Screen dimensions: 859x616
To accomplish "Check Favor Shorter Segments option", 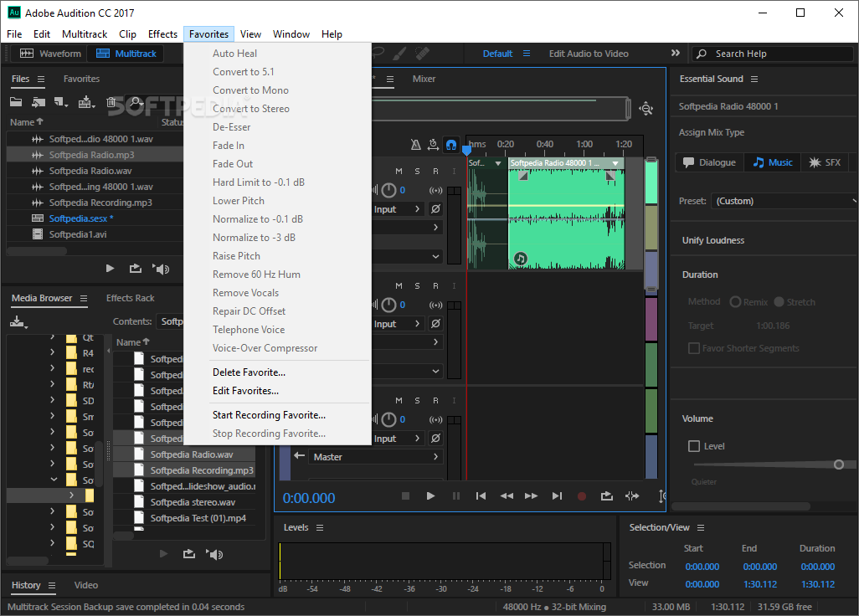I will coord(694,348).
